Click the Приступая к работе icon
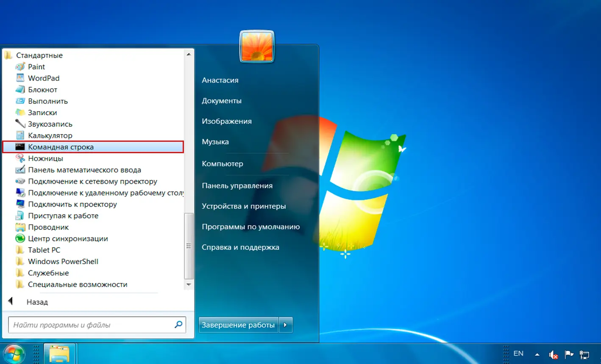The height and width of the screenshot is (364, 601). tap(20, 215)
